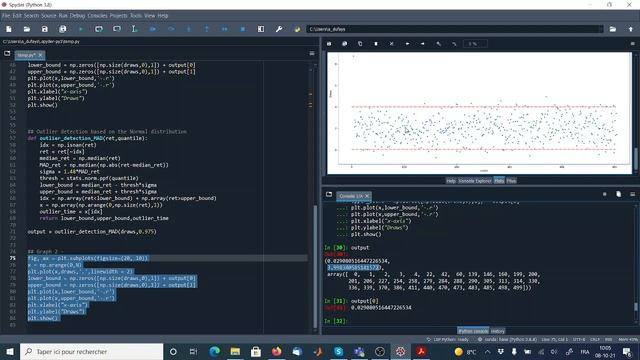Click the LSP Python ready status
640x360 pixels.
448,339
